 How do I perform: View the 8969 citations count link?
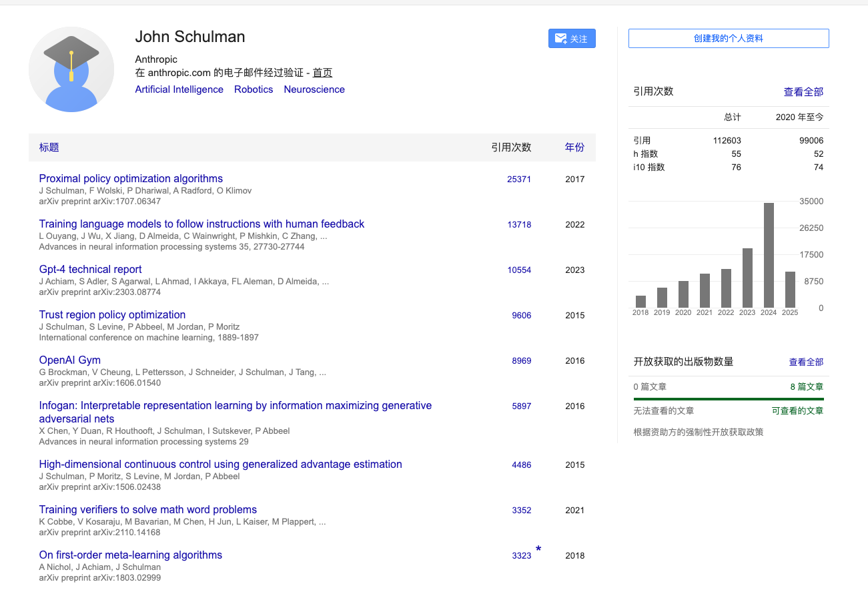pyautogui.click(x=522, y=360)
